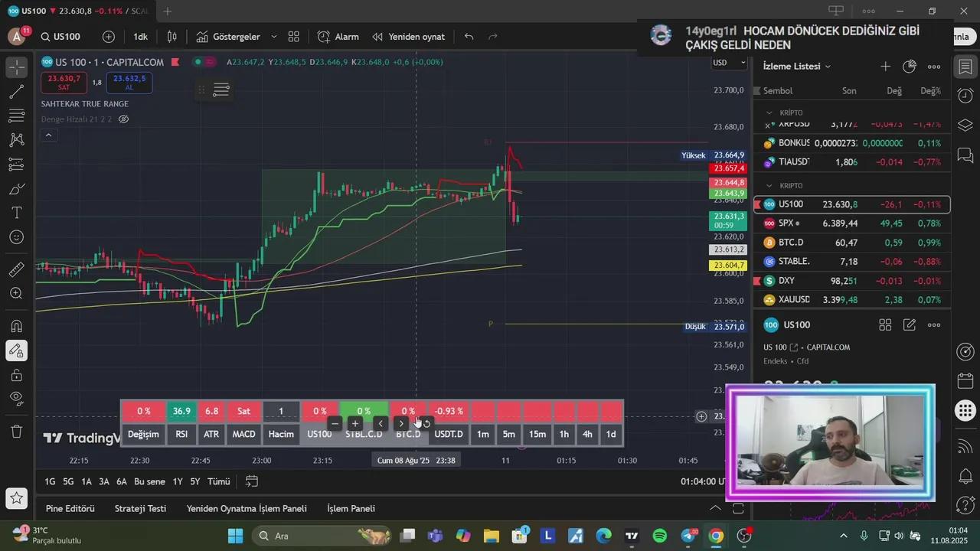This screenshot has height=551, width=980.
Task: Click the undo arrow in toolbar
Action: (469, 37)
